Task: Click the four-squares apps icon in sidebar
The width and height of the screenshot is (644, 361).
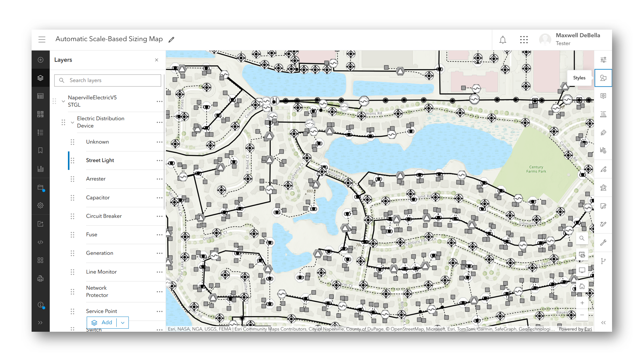Action: [40, 260]
